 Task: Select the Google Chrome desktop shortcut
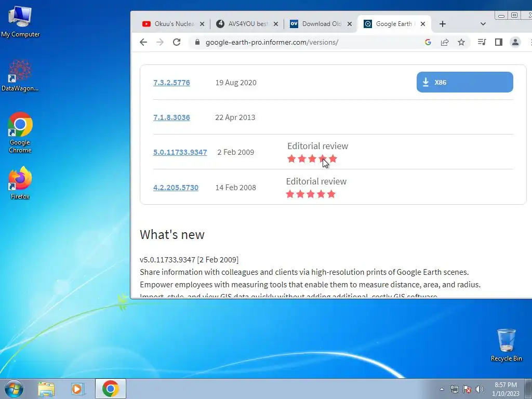[x=20, y=132]
